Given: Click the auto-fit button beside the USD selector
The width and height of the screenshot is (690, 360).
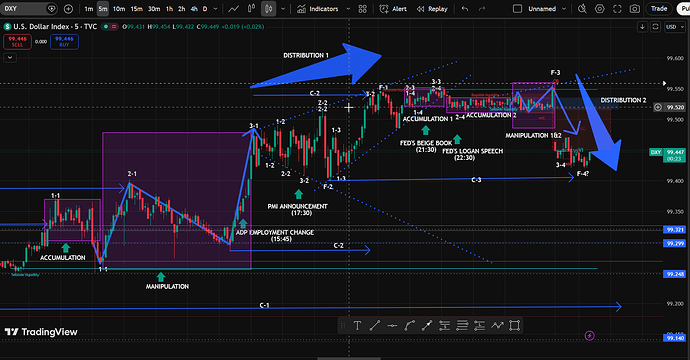Looking at the screenshot, I should [x=655, y=27].
